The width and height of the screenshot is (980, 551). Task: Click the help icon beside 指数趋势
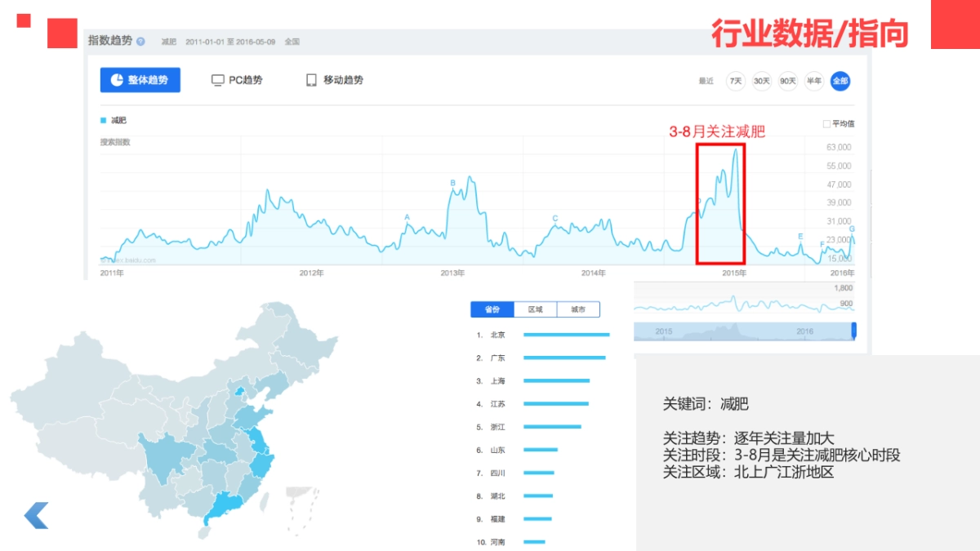140,42
